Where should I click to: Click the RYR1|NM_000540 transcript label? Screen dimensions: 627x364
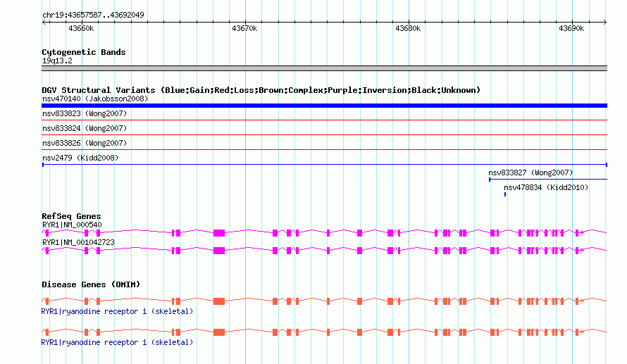click(x=72, y=225)
